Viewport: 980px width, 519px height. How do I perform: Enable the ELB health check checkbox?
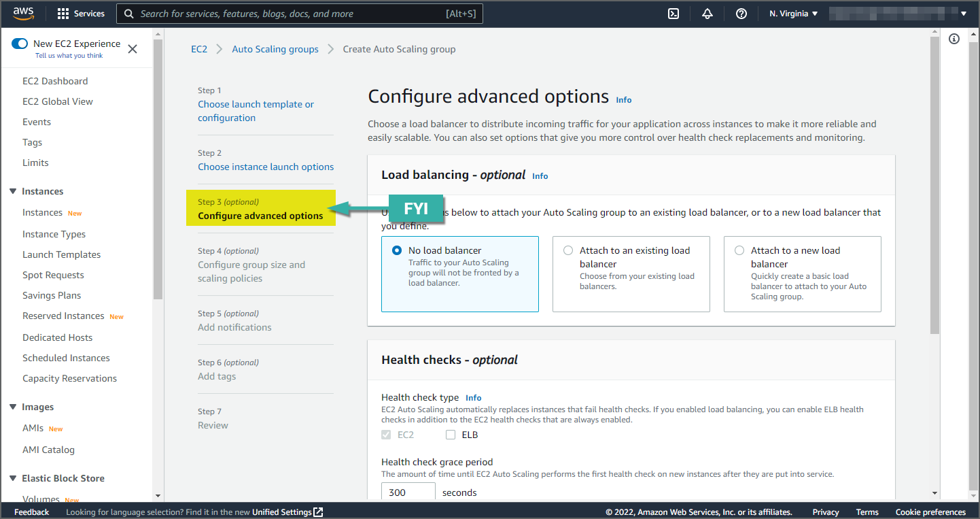451,435
